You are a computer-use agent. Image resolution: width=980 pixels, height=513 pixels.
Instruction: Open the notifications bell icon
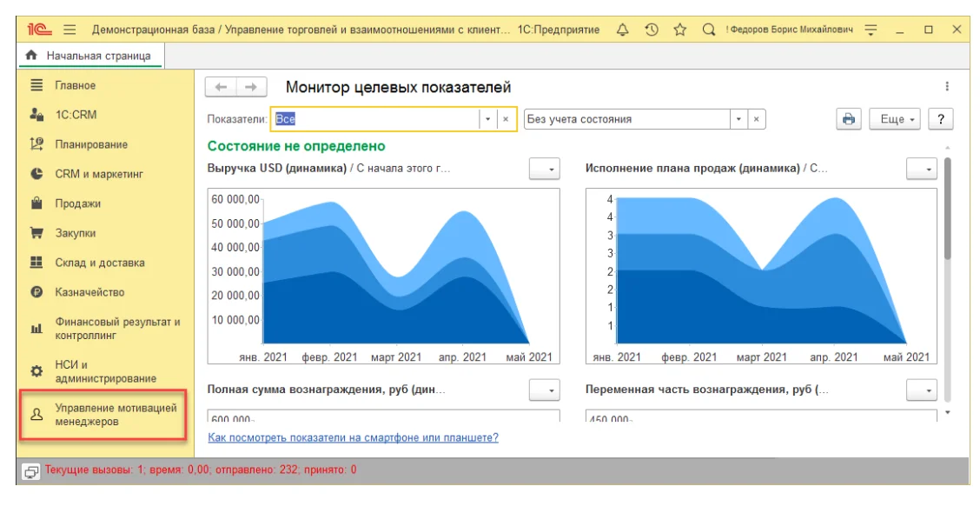(x=623, y=30)
